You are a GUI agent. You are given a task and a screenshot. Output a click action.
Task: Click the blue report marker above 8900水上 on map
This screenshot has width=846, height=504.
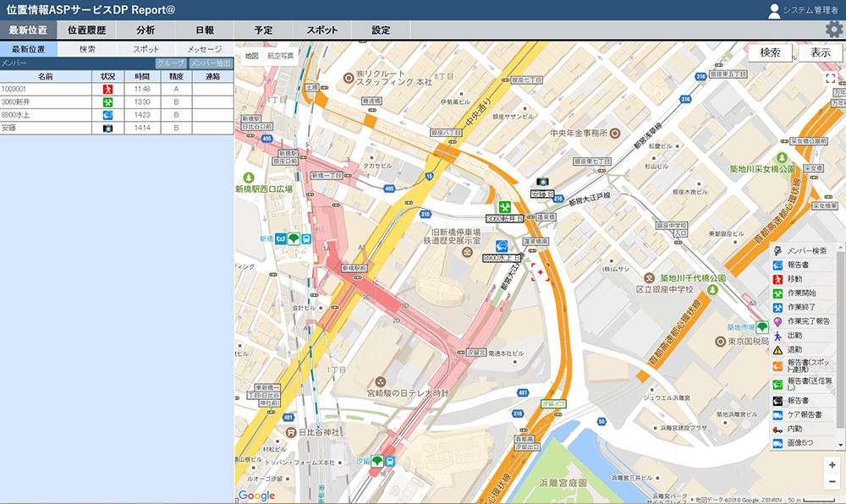[x=502, y=246]
